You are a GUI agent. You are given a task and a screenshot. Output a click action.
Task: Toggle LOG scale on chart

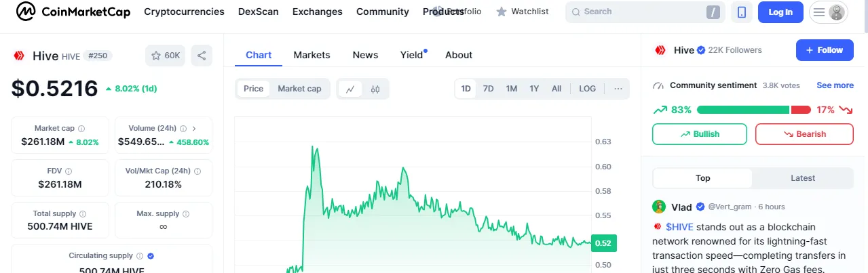coord(587,89)
